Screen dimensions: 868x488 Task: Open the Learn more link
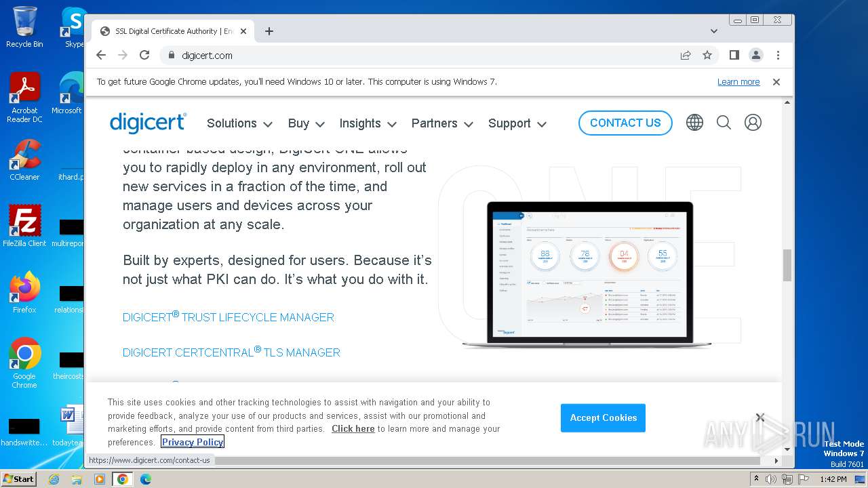click(x=738, y=82)
